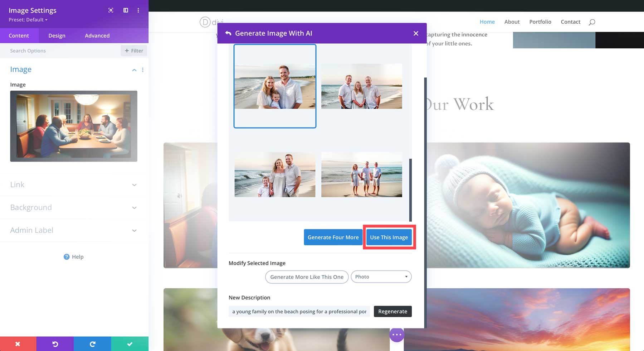Switch to the Design tab
This screenshot has height=351, width=644.
[x=57, y=35]
